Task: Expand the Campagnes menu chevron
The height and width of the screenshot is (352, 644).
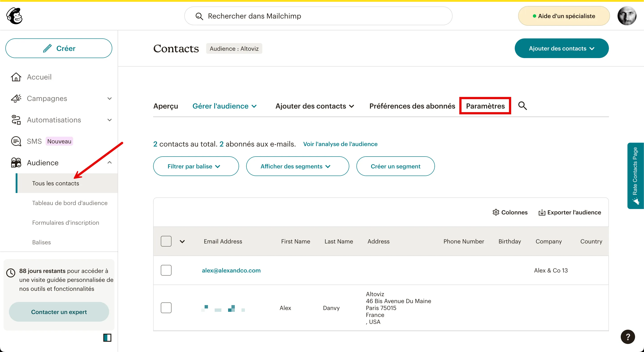Action: pyautogui.click(x=110, y=98)
